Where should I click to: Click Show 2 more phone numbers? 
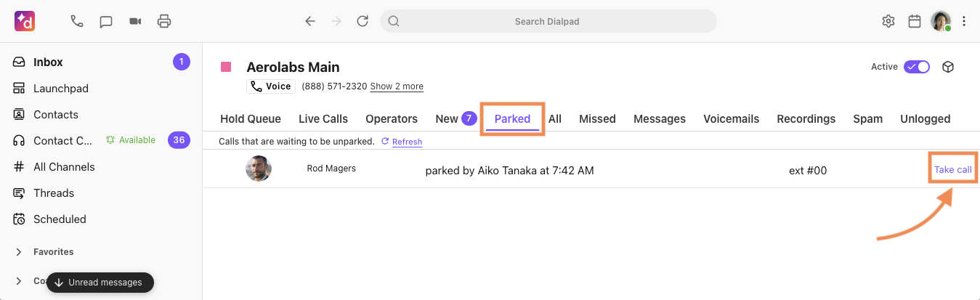(397, 86)
